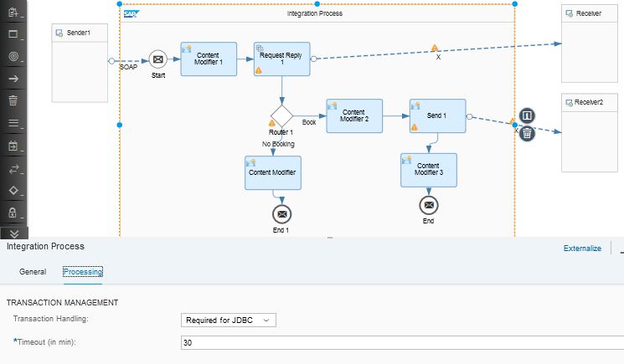
Task: Select the Connector arrow tool
Action: tap(13, 79)
